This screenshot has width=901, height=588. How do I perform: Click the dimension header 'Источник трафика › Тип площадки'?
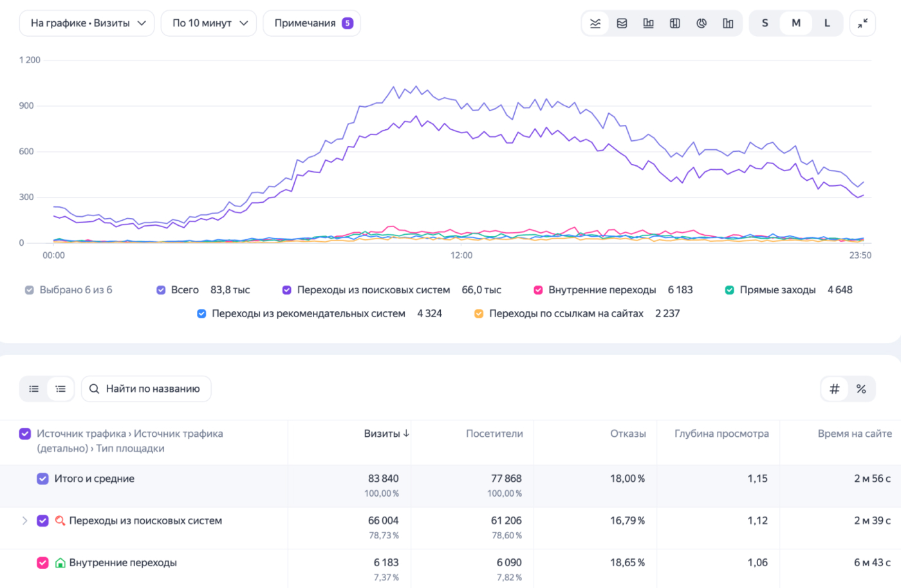point(130,441)
